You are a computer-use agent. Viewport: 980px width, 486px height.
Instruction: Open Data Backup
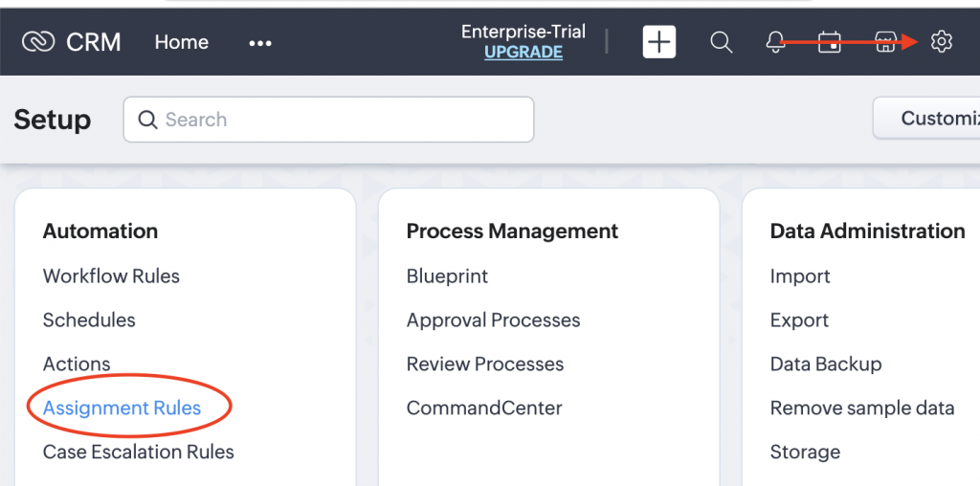pos(826,364)
